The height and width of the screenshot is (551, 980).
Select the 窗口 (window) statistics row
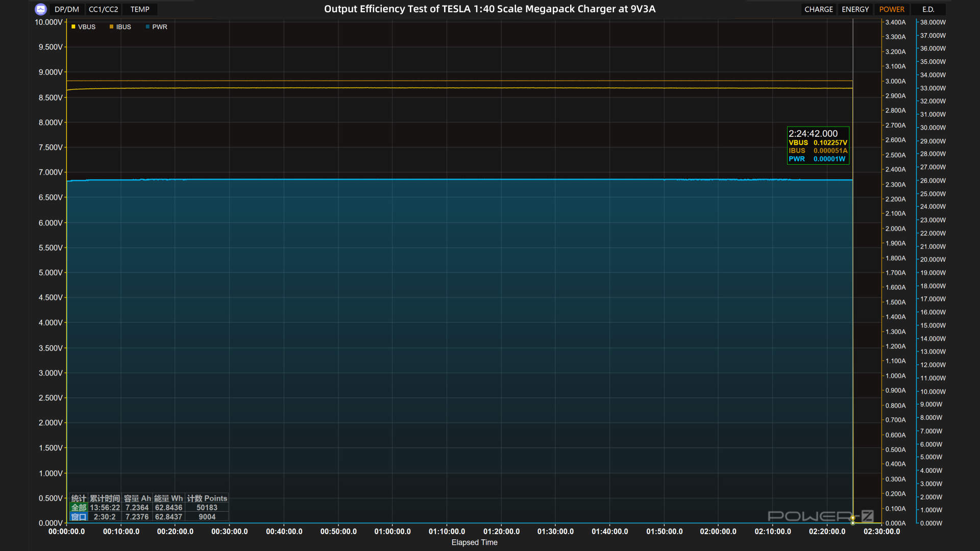[x=79, y=517]
